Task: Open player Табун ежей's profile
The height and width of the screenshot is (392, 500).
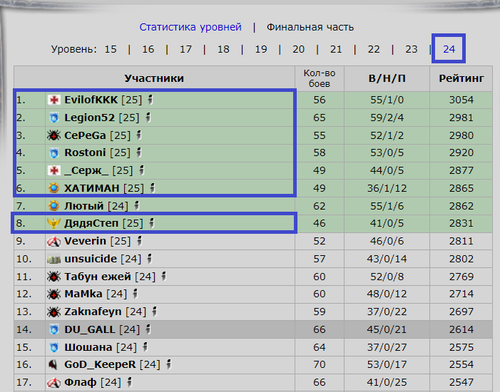Action: 98,277
